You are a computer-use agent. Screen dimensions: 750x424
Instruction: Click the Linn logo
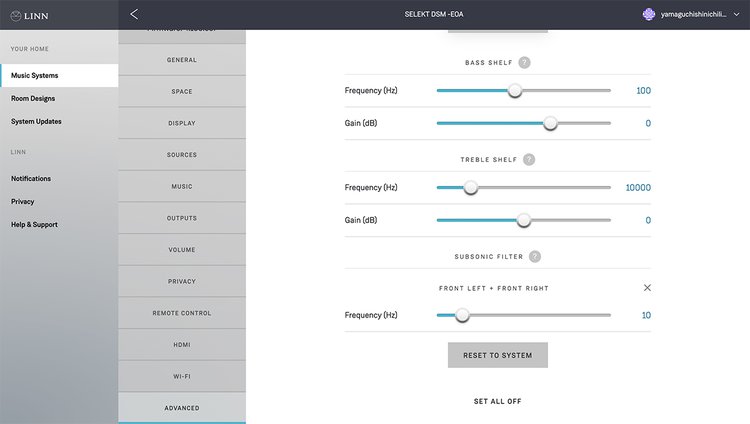tap(32, 15)
